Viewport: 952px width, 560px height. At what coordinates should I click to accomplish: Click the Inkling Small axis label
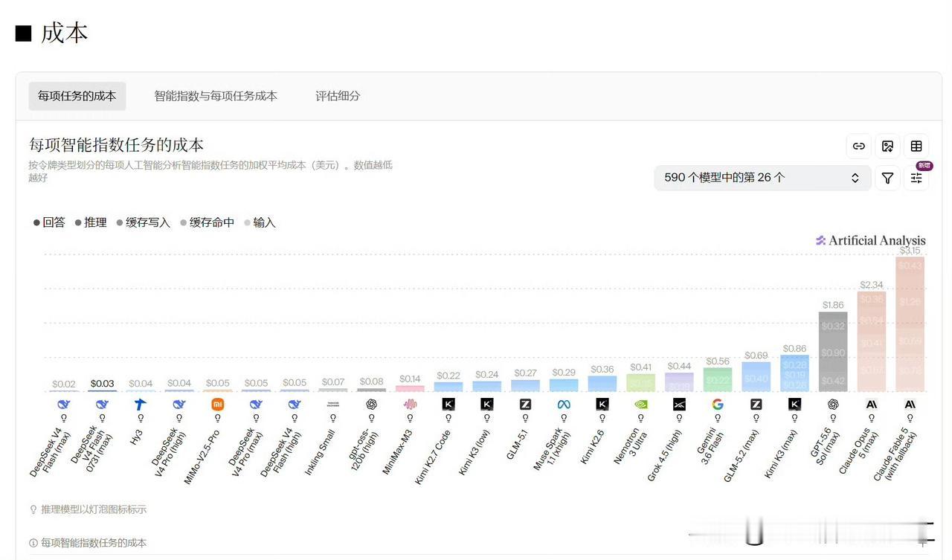pos(320,451)
